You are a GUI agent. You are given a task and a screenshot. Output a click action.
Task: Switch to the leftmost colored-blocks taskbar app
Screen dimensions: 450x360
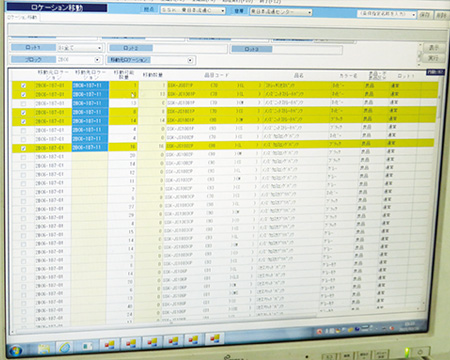(x=109, y=344)
